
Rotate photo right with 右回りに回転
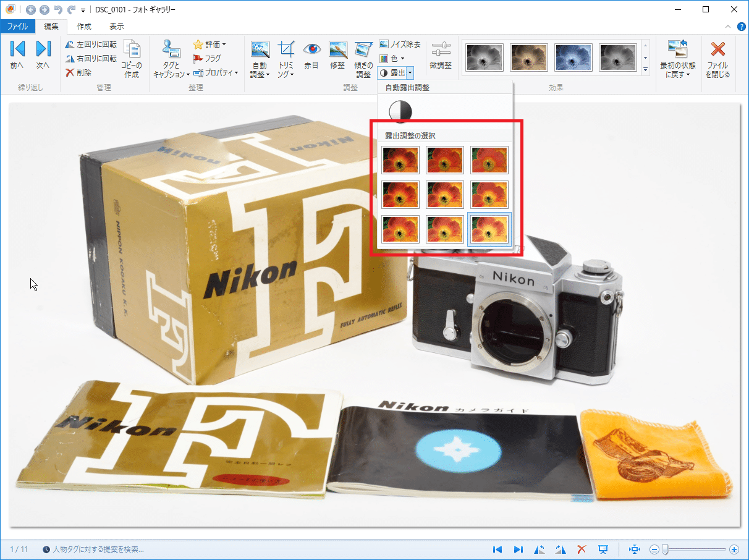coord(91,59)
